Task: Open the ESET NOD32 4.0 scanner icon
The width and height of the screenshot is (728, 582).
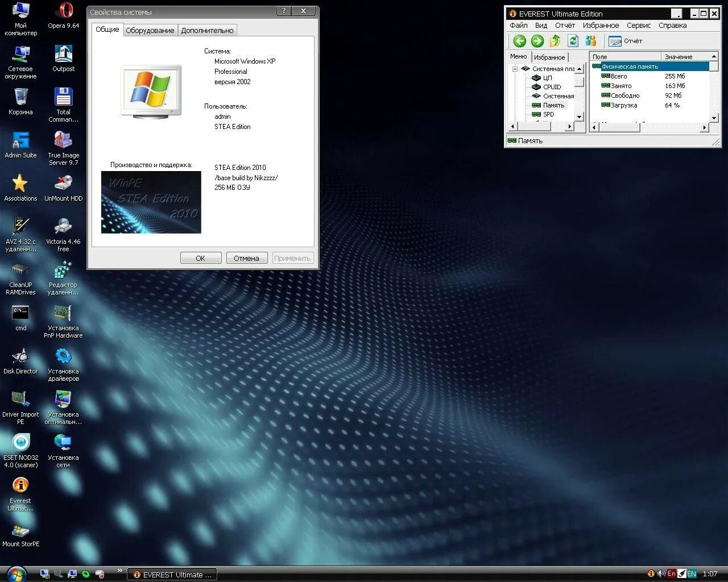Action: point(20,451)
